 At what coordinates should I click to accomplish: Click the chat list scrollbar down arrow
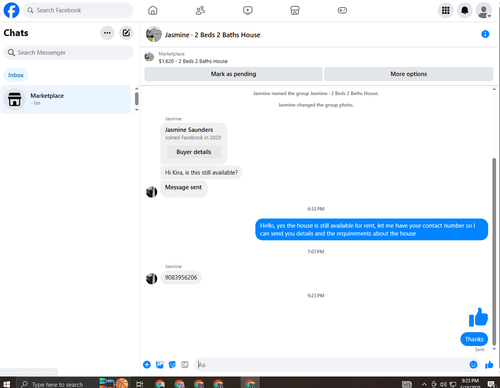[x=136, y=110]
